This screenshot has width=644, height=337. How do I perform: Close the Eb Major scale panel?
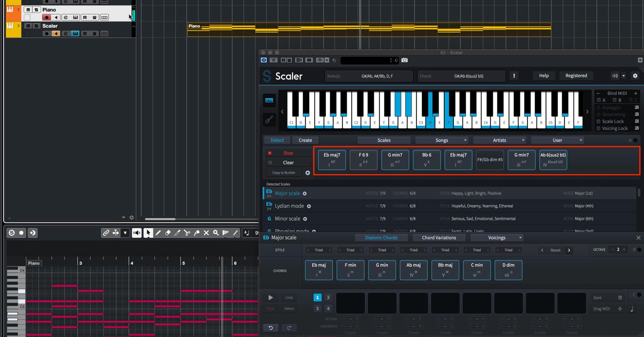pyautogui.click(x=638, y=238)
